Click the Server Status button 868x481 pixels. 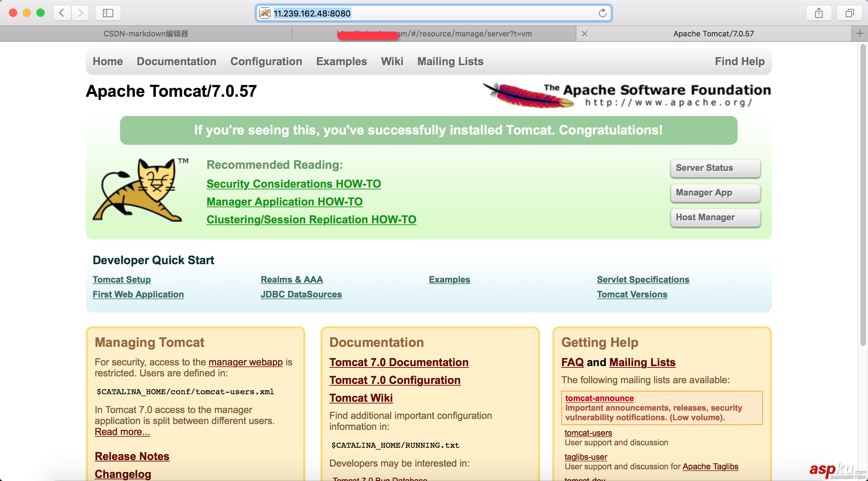pos(716,168)
